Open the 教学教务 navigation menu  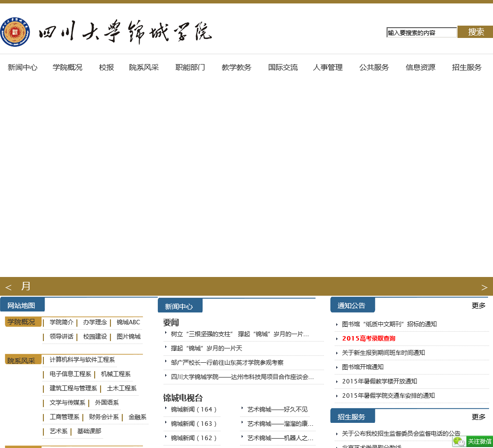point(237,68)
